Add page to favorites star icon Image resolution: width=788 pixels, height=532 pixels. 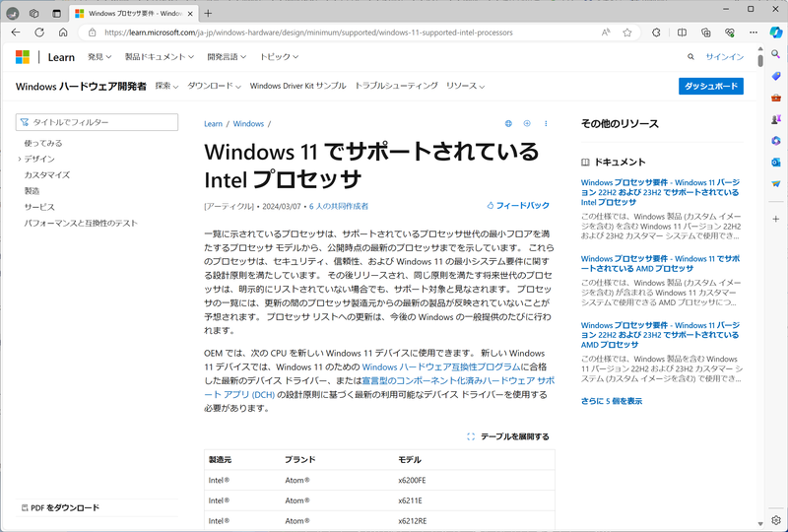[x=627, y=33]
